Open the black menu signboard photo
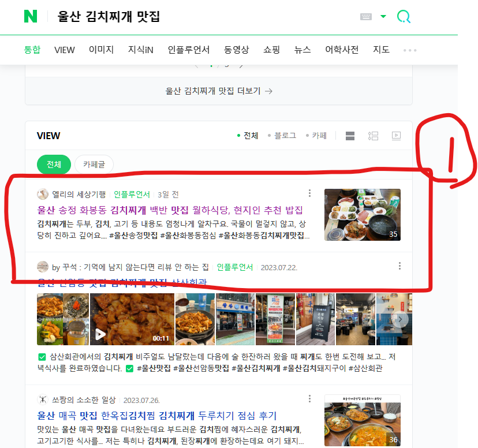The image size is (478, 448). coord(315,319)
